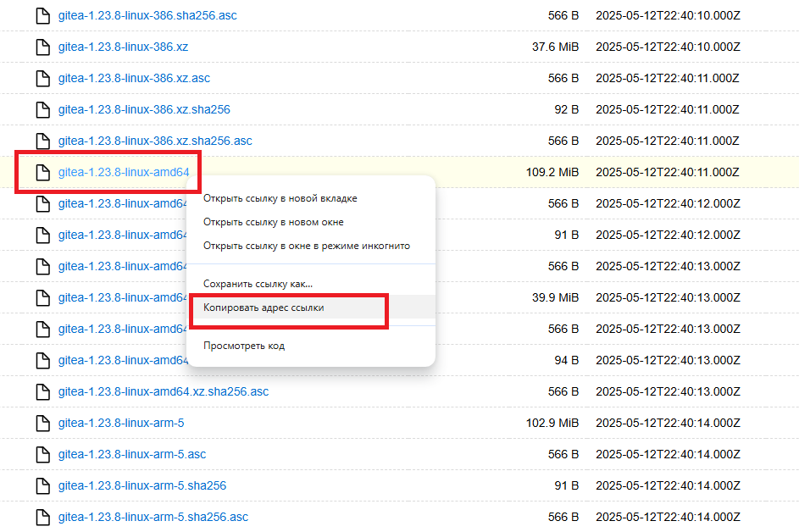Click the "37.6 MiB" size value
The width and height of the screenshot is (799, 532).
[556, 47]
